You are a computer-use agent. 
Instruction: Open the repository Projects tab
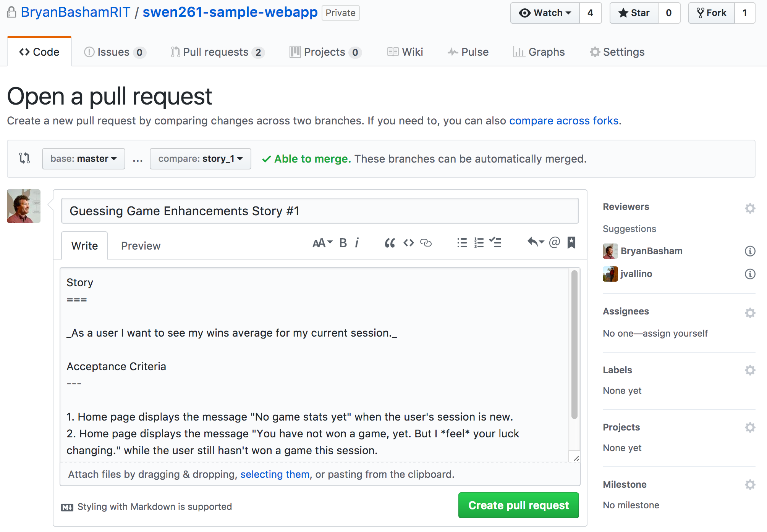[325, 52]
